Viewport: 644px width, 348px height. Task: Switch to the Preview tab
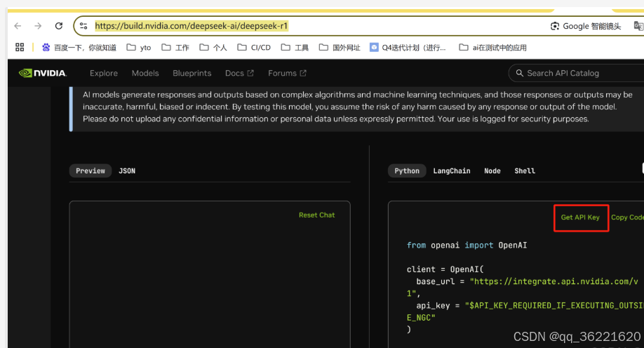[x=90, y=171]
